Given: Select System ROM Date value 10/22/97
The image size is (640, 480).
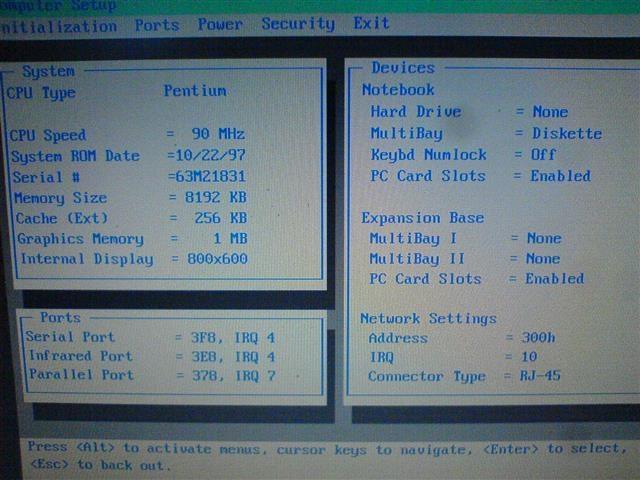Looking at the screenshot, I should point(210,155).
